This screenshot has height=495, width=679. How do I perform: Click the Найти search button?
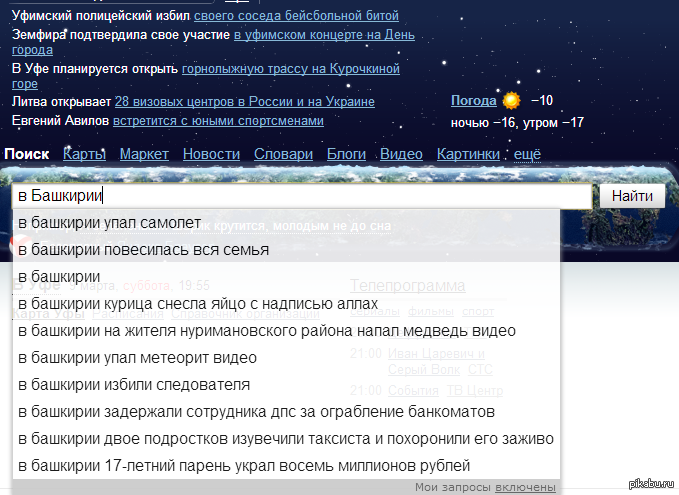pyautogui.click(x=632, y=196)
